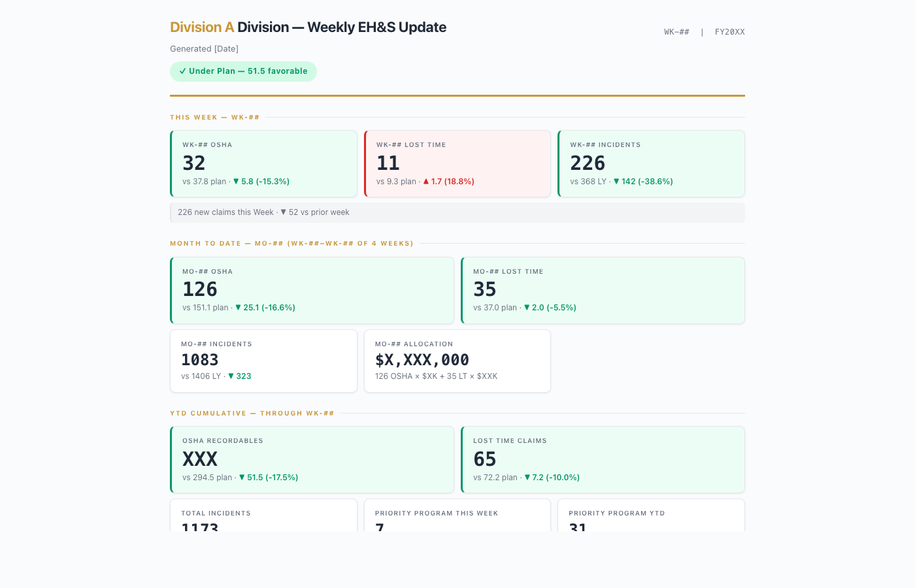Select the Priority Program YTD card

pyautogui.click(x=651, y=515)
